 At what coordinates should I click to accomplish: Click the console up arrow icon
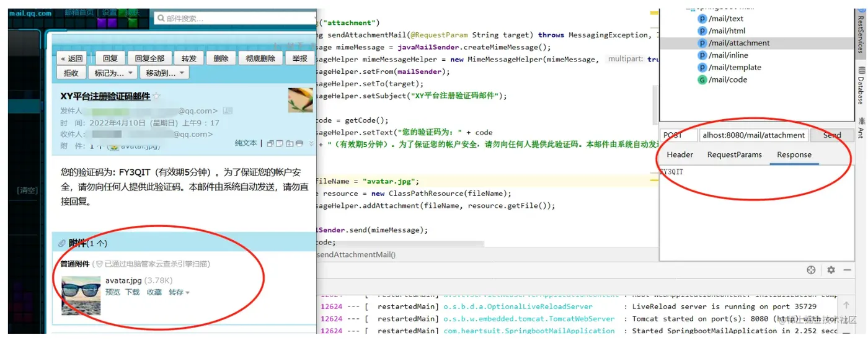coord(846,305)
